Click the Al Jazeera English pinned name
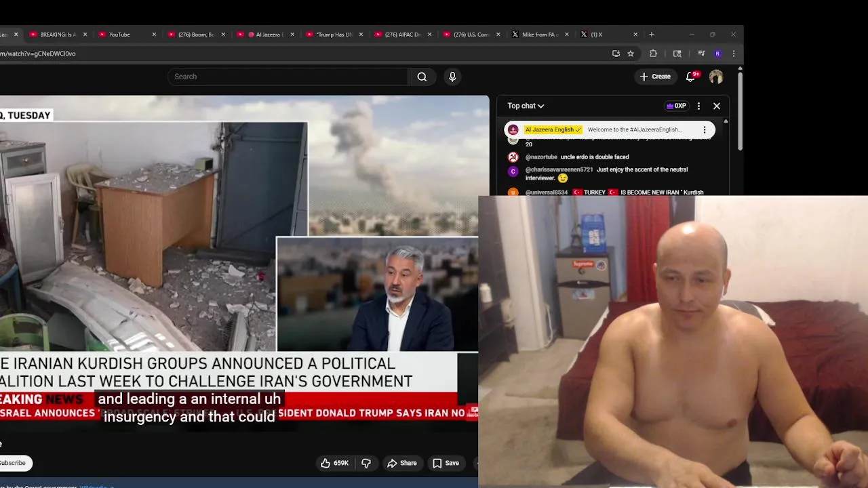The image size is (868, 488). (x=553, y=129)
